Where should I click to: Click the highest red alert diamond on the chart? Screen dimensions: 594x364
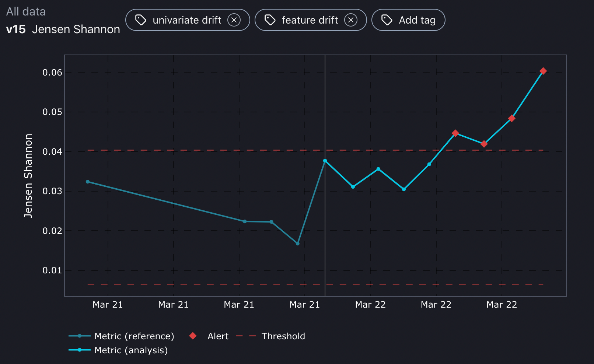pos(544,71)
